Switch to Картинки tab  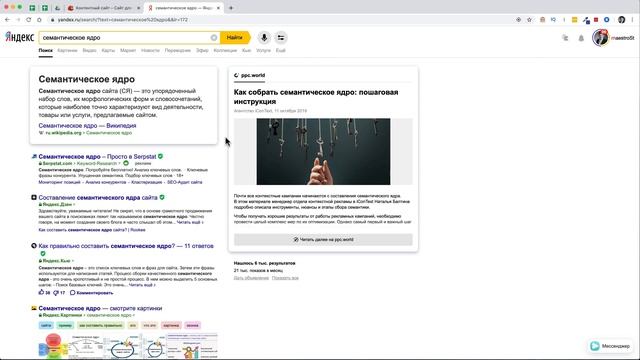[x=67, y=51]
